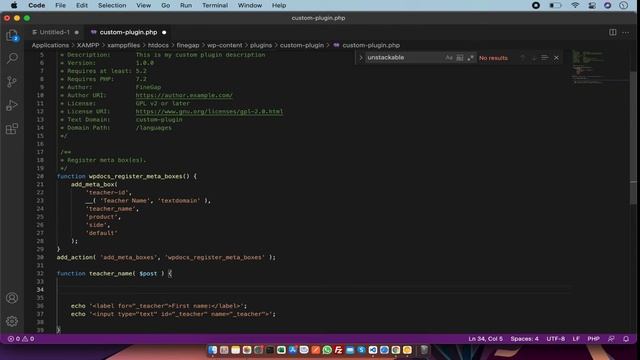Toggle Use Regular Expression in find widget
This screenshot has height=360, width=640.
(470, 58)
